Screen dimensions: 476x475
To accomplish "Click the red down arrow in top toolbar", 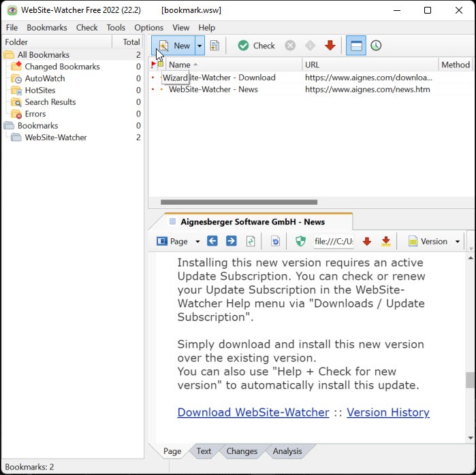I will click(330, 46).
